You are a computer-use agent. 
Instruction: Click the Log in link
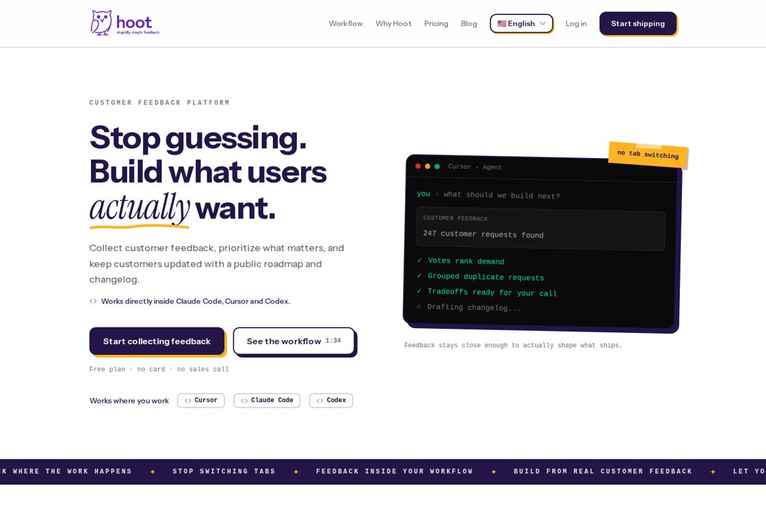[x=576, y=23]
